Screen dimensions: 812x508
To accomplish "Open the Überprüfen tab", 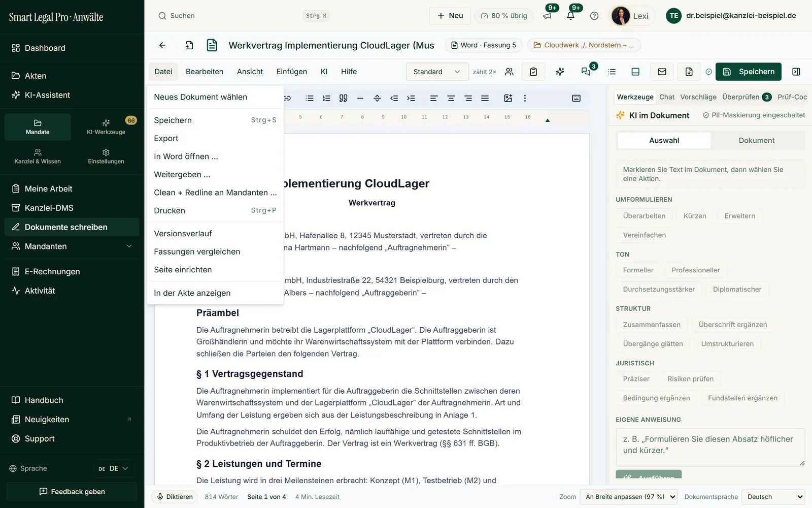I will [746, 97].
